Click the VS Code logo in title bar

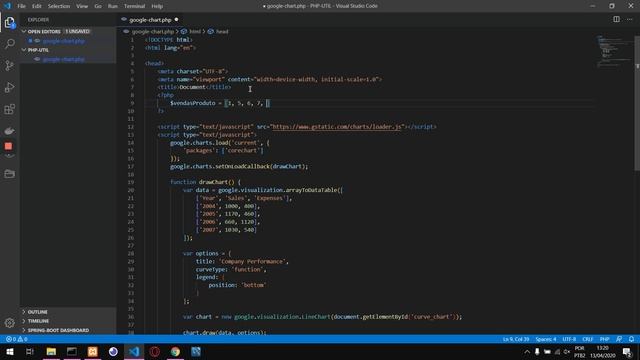(x=7, y=6)
